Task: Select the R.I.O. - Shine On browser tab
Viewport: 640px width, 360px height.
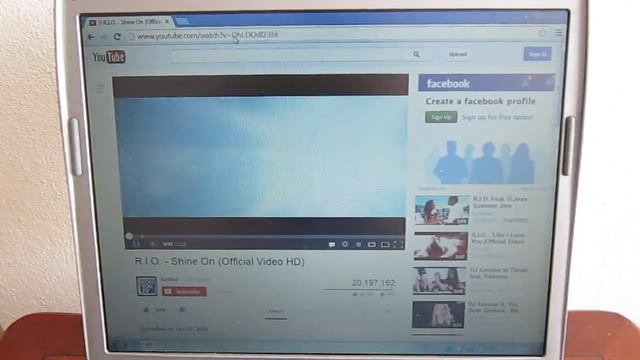Action: coord(129,22)
